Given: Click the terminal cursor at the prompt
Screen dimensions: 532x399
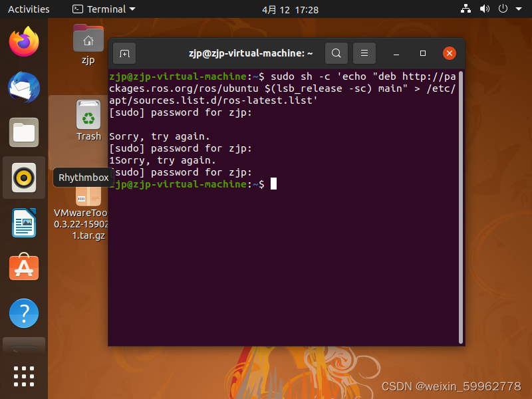Looking at the screenshot, I should point(273,184).
